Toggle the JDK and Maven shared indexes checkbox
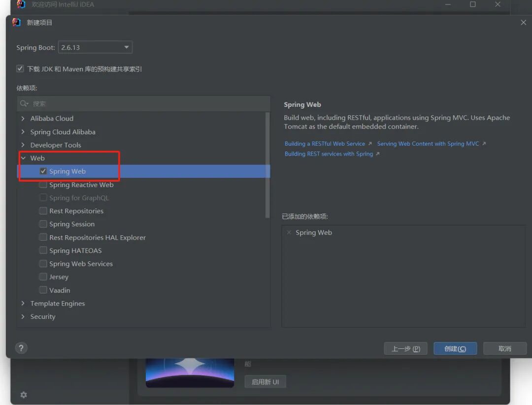Viewport: 532px width, 405px height. (x=20, y=69)
